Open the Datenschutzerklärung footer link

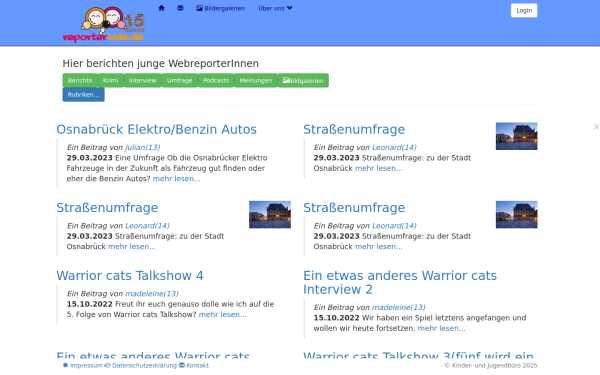pyautogui.click(x=144, y=365)
